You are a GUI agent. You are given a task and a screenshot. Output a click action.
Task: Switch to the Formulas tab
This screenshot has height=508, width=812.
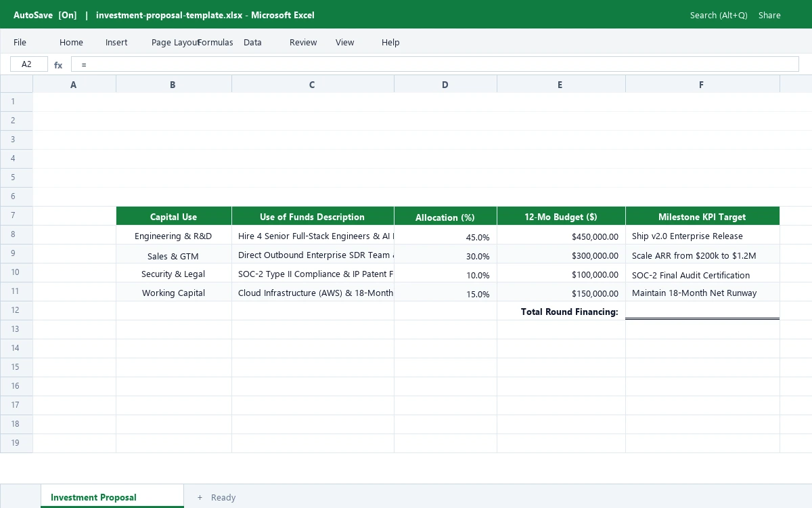215,42
